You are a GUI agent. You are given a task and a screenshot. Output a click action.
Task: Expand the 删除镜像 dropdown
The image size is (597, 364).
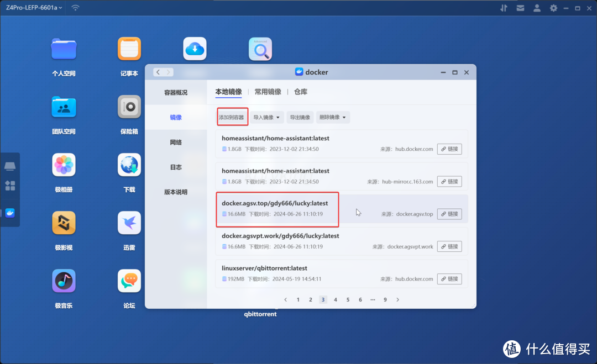[x=333, y=117]
